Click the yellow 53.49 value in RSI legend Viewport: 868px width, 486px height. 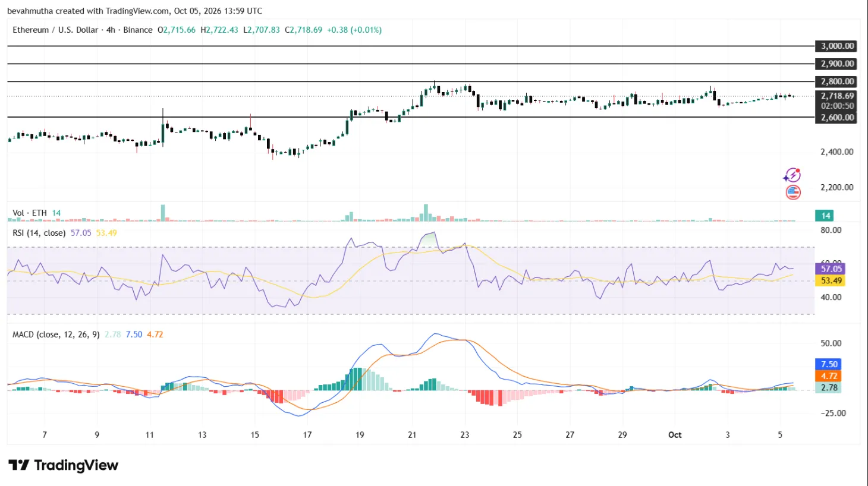(x=106, y=233)
